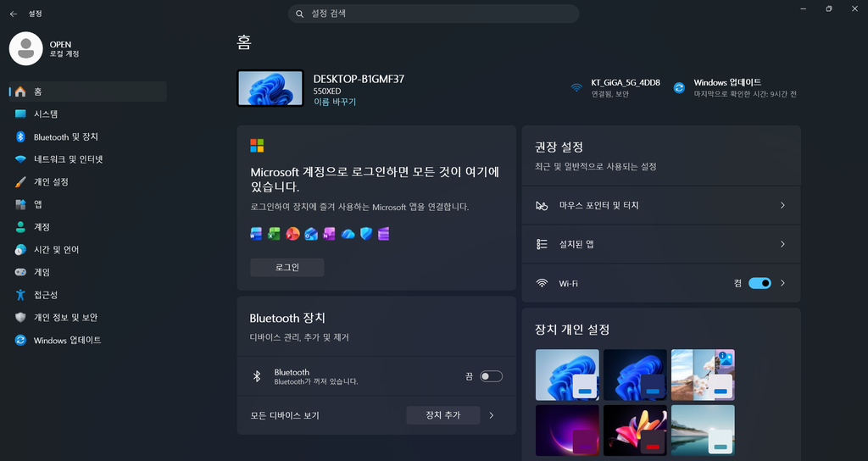Turn on the Bluetooth toggle
The height and width of the screenshot is (461, 868).
tap(491, 376)
